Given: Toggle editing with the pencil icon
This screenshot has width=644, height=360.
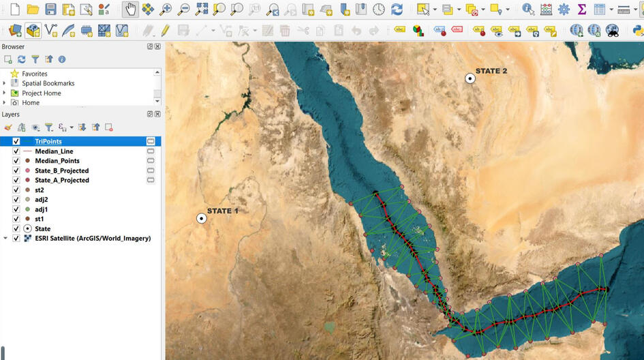Looking at the screenshot, I should pos(165,31).
